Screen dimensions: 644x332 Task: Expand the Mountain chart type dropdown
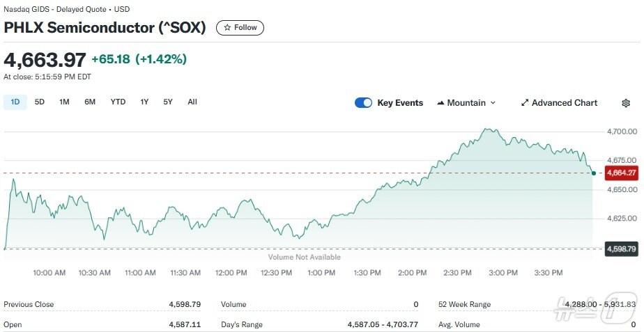[493, 103]
